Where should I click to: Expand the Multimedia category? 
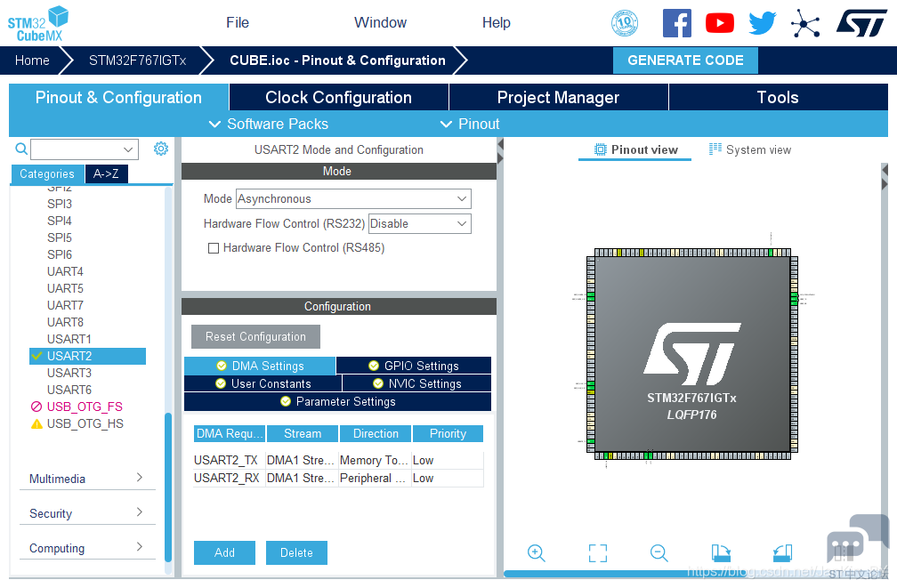tap(87, 479)
